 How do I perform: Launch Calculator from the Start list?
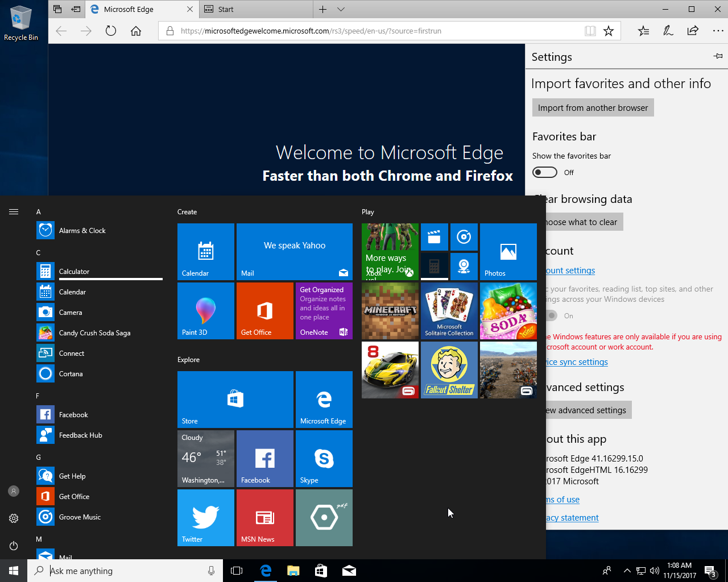click(99, 272)
